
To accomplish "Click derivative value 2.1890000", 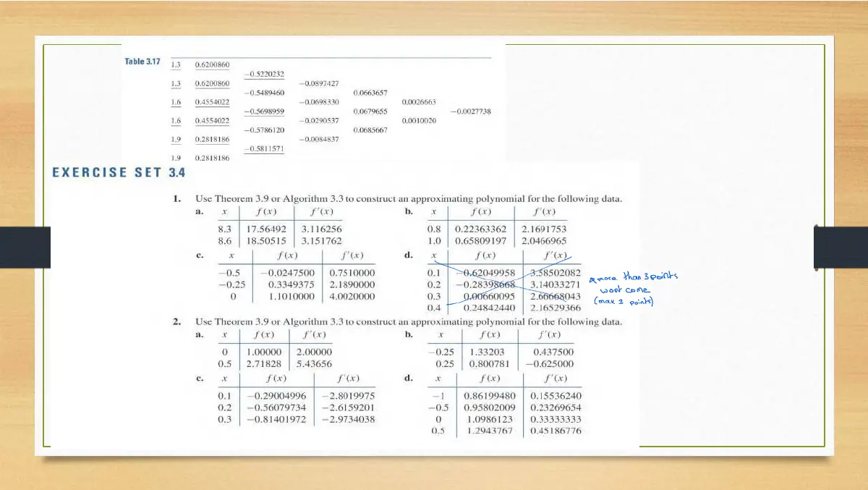I will tap(352, 284).
